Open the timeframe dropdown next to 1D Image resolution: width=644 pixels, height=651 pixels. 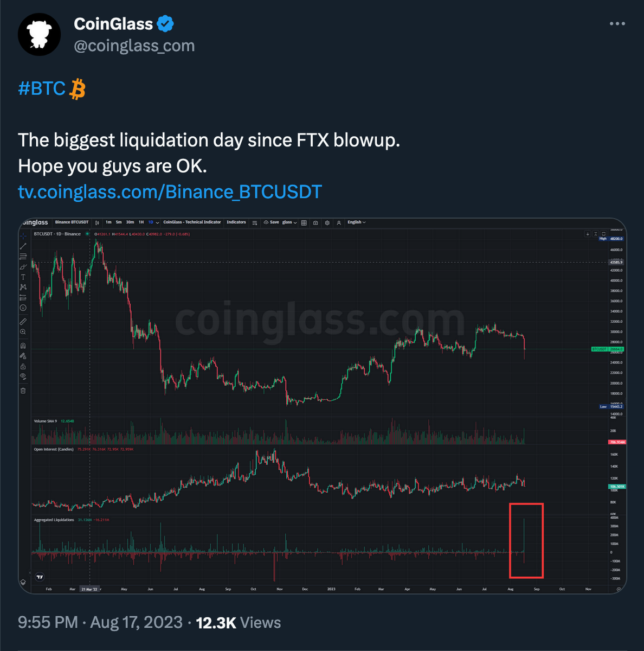[x=157, y=222]
